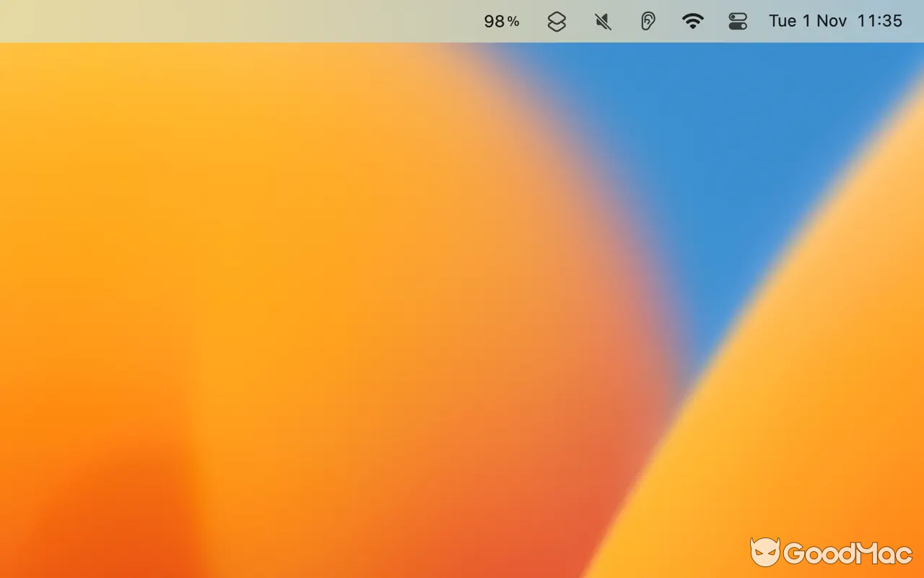Check battery details via the 98% indicator
This screenshot has height=578, width=924.
click(501, 21)
